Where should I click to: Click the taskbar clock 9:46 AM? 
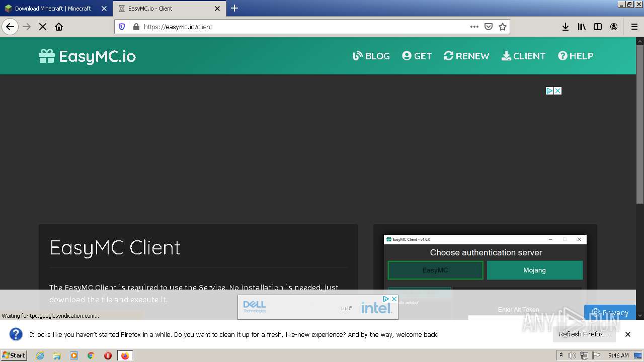point(618,355)
